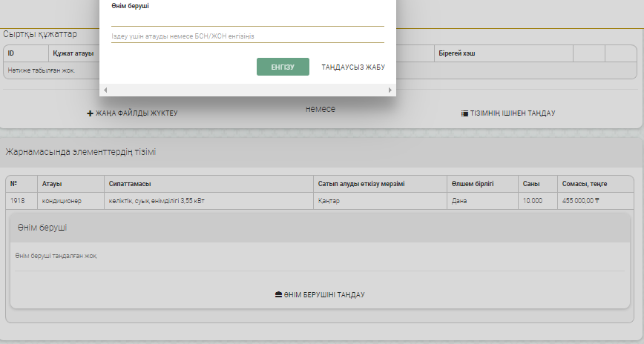The image size is (644, 344).
Task: Click the right arrow of dialog scrollbar
Action: click(390, 90)
